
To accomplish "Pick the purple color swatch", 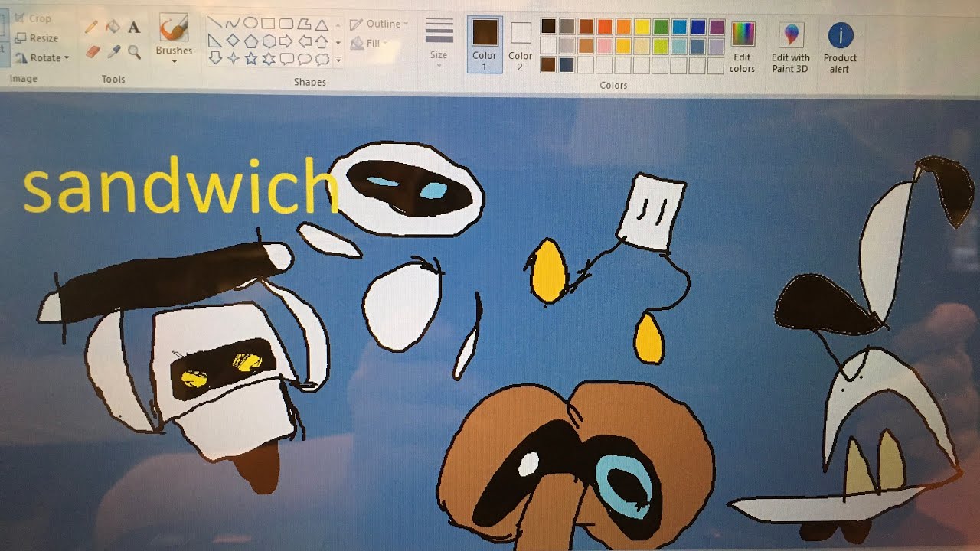I will click(717, 27).
